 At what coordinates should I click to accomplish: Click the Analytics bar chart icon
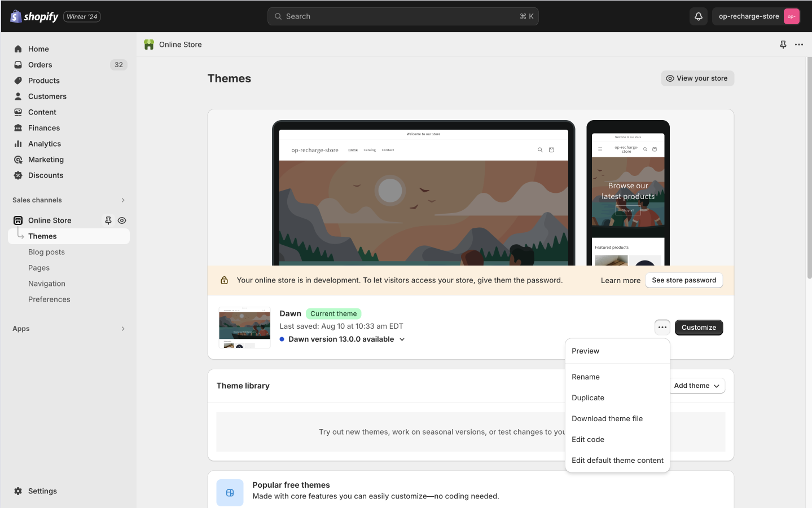tap(18, 144)
